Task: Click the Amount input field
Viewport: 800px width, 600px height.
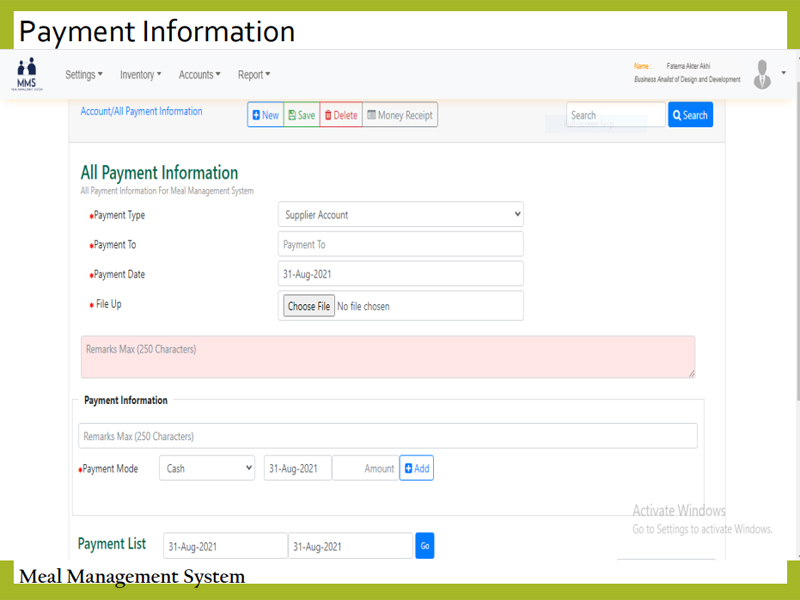Action: point(366,468)
